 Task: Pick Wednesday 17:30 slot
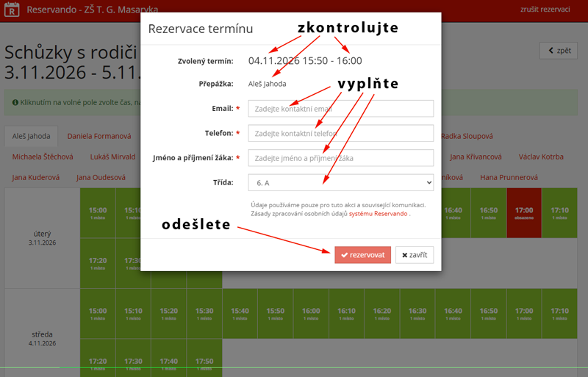tap(133, 358)
